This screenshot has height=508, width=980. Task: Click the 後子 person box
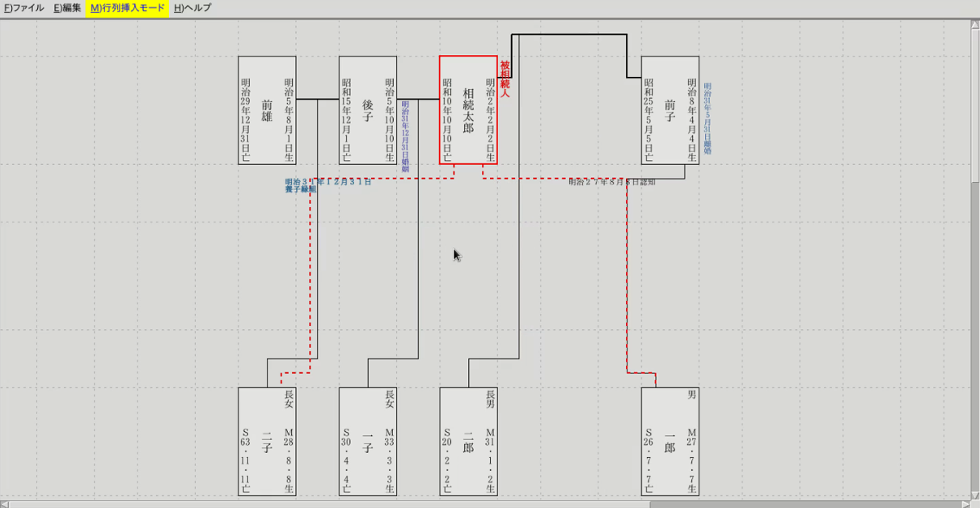click(x=368, y=110)
